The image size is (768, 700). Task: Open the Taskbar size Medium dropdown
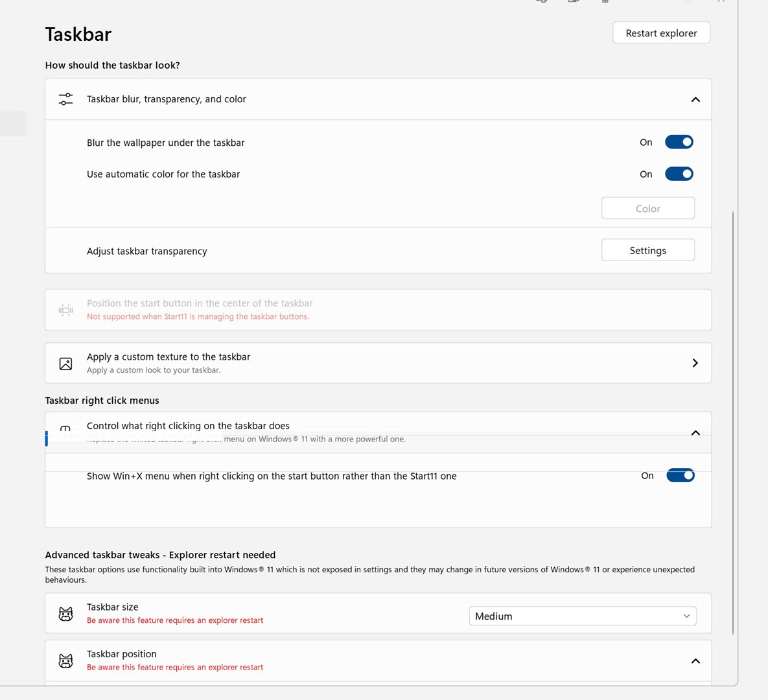pyautogui.click(x=583, y=616)
